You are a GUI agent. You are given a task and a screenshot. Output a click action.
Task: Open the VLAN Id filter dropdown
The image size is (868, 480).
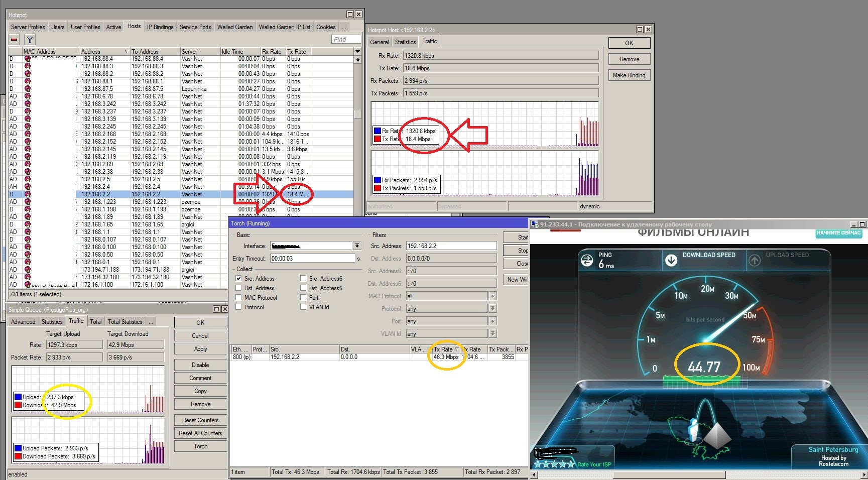(x=493, y=334)
